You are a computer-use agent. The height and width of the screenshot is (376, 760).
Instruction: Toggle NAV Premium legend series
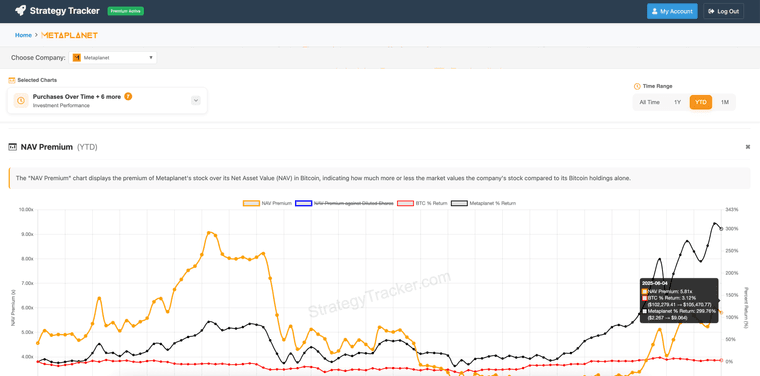coord(267,204)
